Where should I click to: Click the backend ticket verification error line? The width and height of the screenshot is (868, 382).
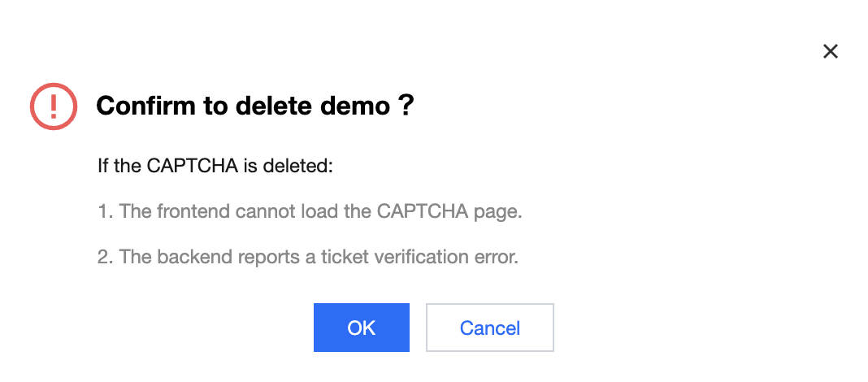click(x=307, y=258)
